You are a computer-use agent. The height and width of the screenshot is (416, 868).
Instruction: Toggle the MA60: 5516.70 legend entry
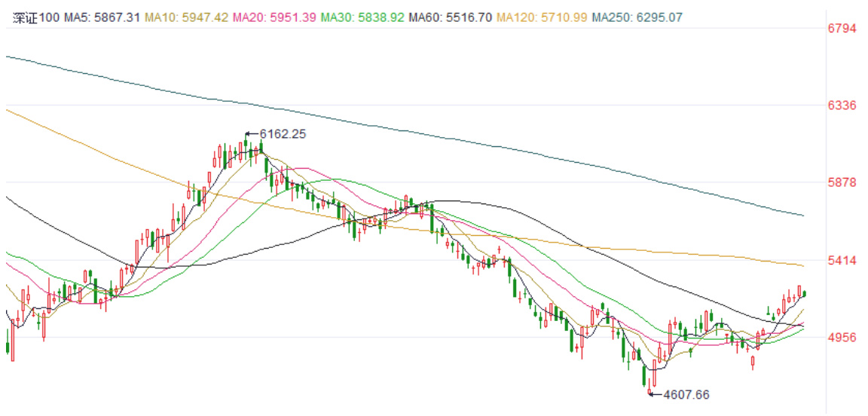coord(449,18)
